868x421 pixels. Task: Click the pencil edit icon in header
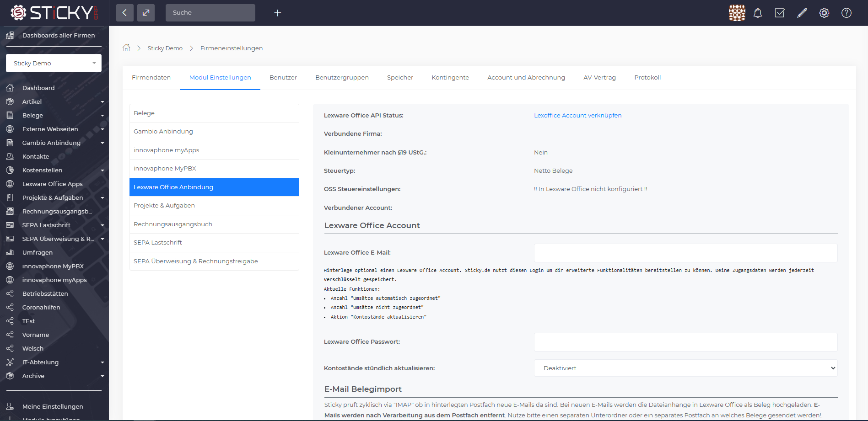(x=802, y=13)
